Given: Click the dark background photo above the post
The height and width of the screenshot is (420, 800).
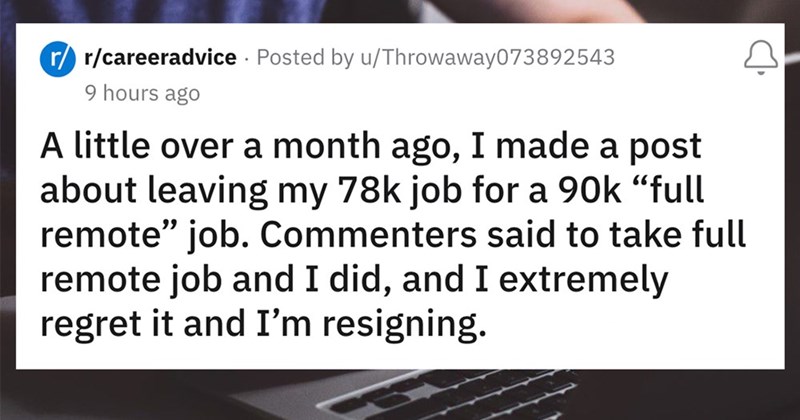Looking at the screenshot, I should tap(400, 10).
